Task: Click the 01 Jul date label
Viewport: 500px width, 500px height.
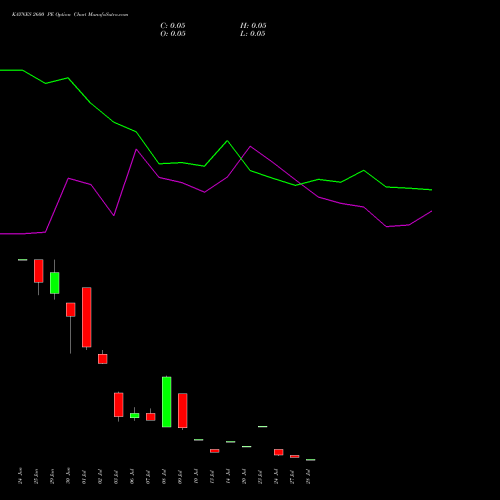Action: pyautogui.click(x=85, y=477)
